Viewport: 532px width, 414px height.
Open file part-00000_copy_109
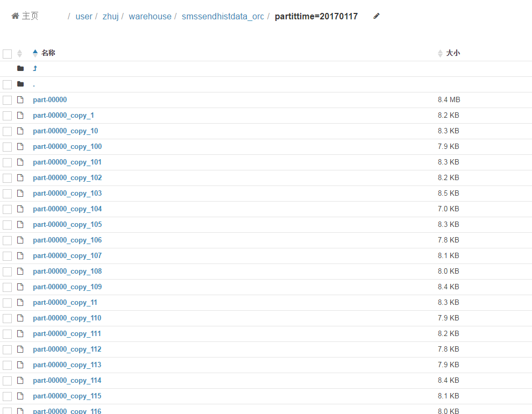tap(67, 287)
